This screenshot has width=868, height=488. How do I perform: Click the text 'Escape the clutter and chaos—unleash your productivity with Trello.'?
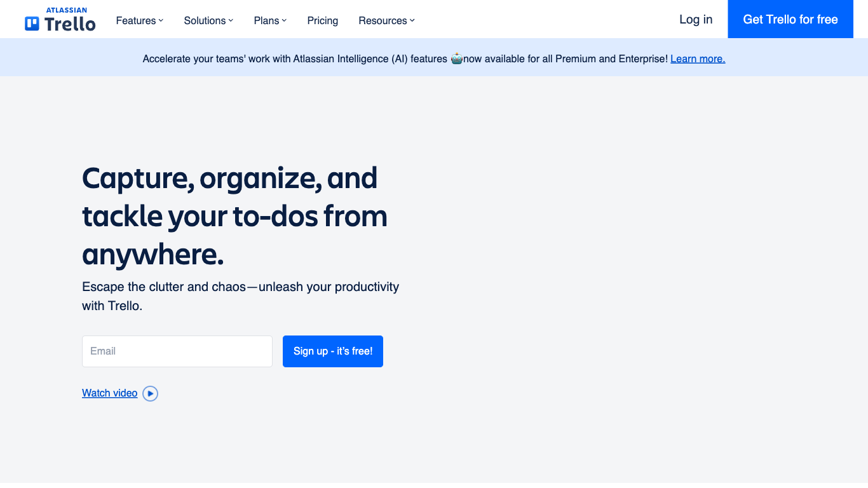pos(241,296)
